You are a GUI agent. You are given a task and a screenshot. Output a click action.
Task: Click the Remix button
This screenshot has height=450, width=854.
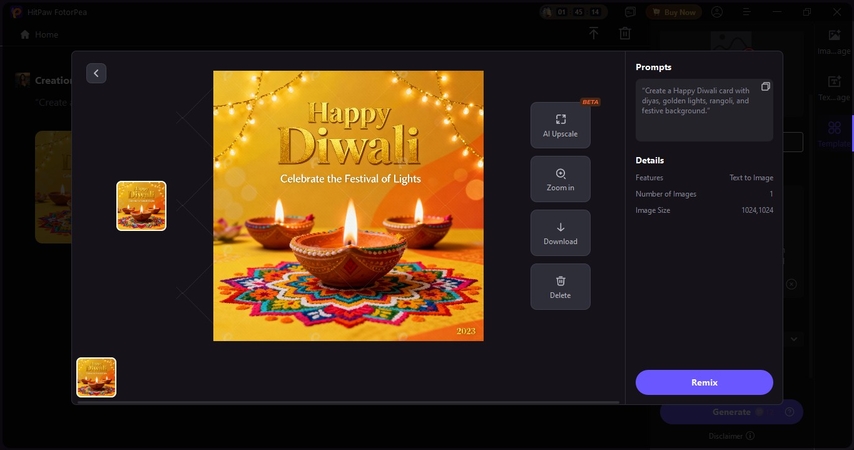pyautogui.click(x=704, y=382)
